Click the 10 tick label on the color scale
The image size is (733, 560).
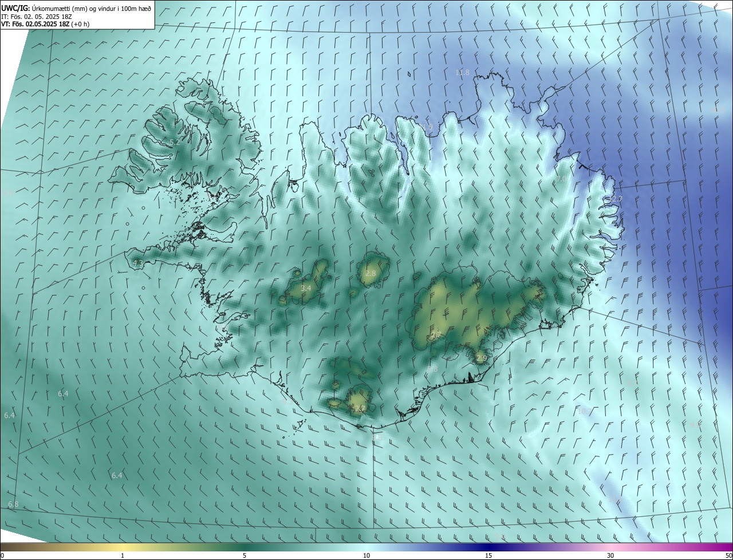[x=366, y=556]
